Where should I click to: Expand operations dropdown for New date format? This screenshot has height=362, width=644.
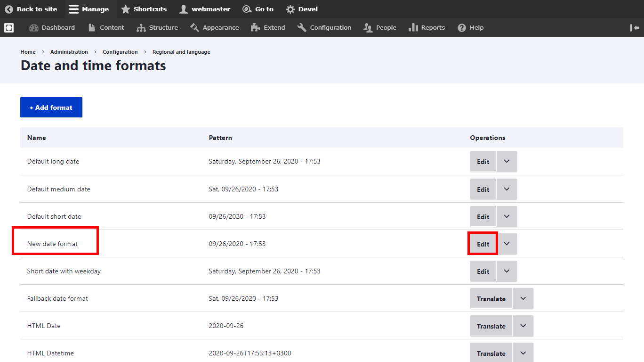tap(507, 244)
